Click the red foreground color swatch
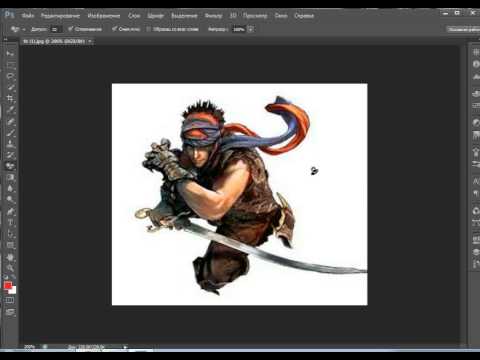This screenshot has height=360, width=480. (8, 286)
